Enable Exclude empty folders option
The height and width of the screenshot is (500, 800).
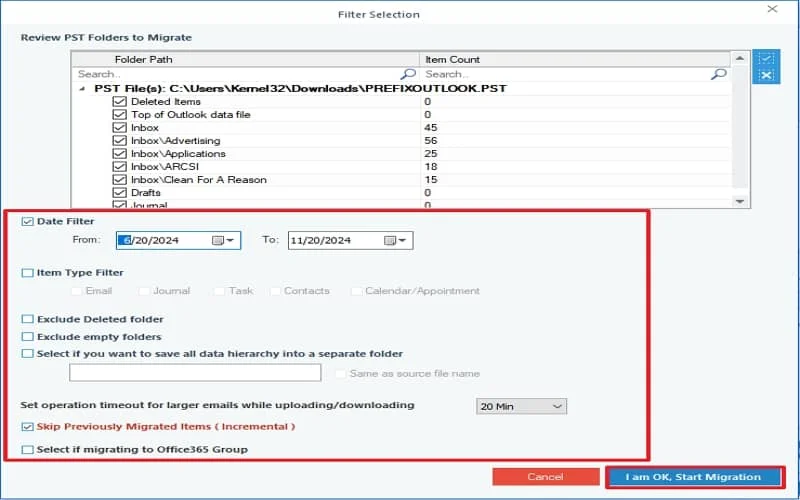tap(28, 337)
